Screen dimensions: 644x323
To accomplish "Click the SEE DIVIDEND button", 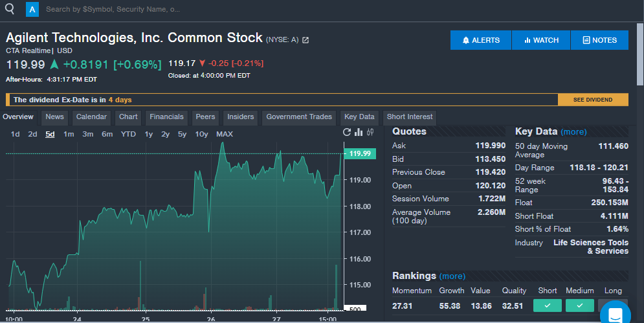I will [593, 100].
